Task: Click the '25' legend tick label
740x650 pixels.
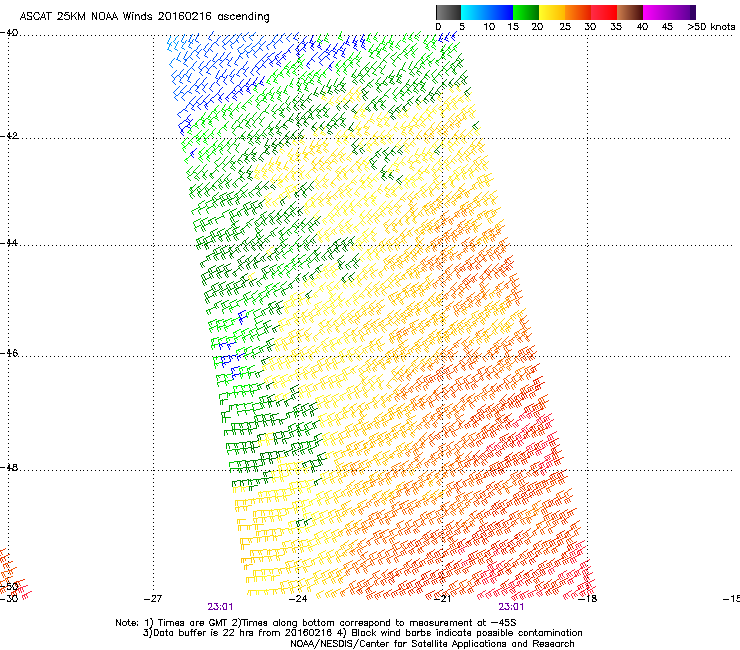Action: pos(565,27)
